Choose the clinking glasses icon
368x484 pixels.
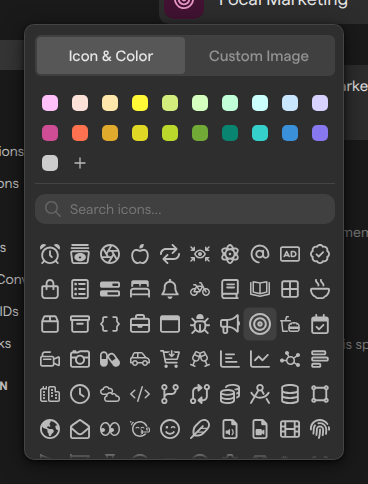200,359
